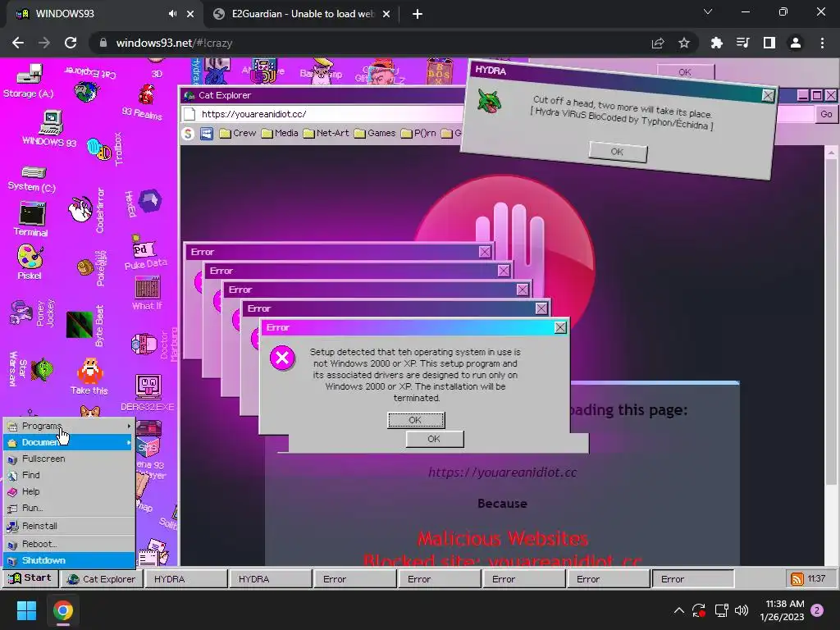Image resolution: width=840 pixels, height=630 pixels.
Task: Click the S search icon in bookmarks bar
Action: click(188, 134)
